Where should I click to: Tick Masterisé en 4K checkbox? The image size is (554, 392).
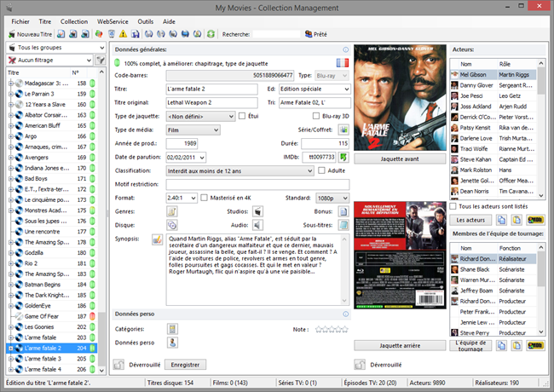204,198
